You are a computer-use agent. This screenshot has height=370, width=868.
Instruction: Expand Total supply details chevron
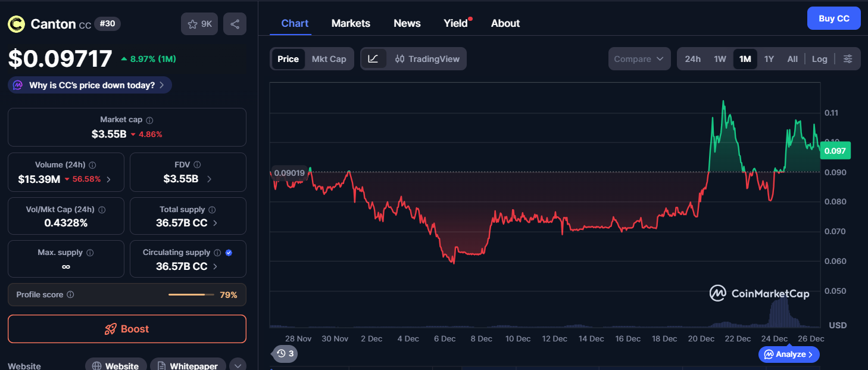point(215,223)
